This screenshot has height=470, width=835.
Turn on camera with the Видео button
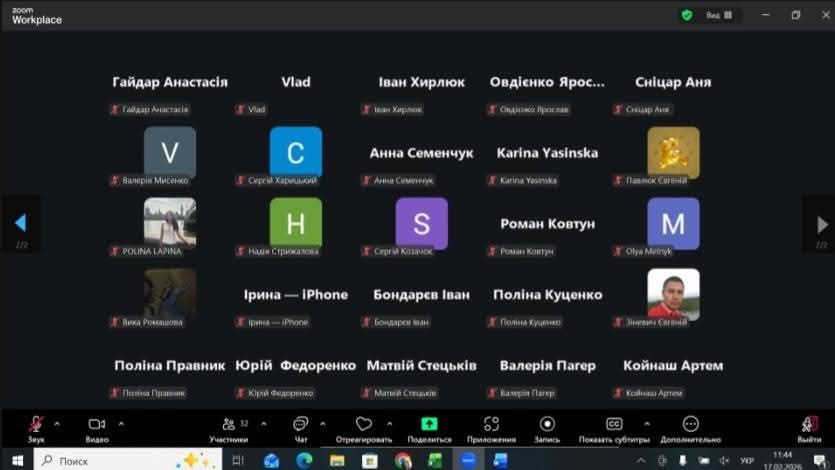97,425
